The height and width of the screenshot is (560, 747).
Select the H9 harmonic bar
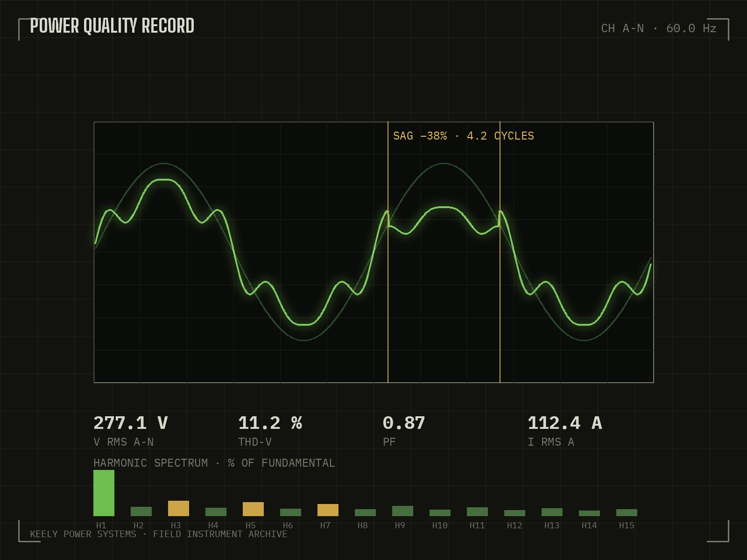(402, 511)
